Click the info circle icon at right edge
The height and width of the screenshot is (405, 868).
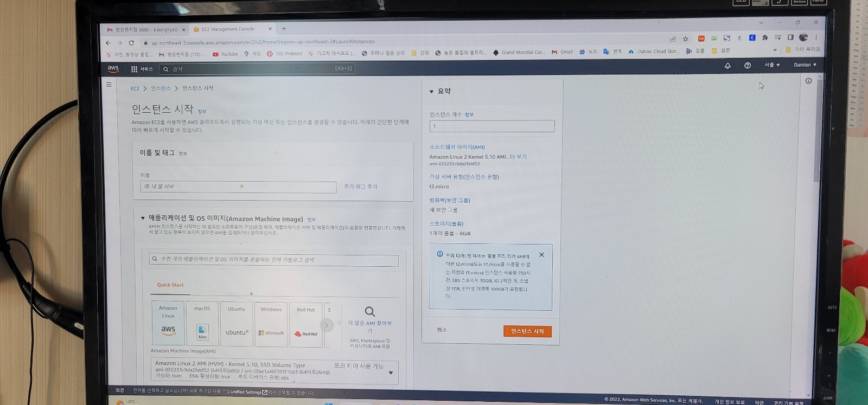pos(808,81)
